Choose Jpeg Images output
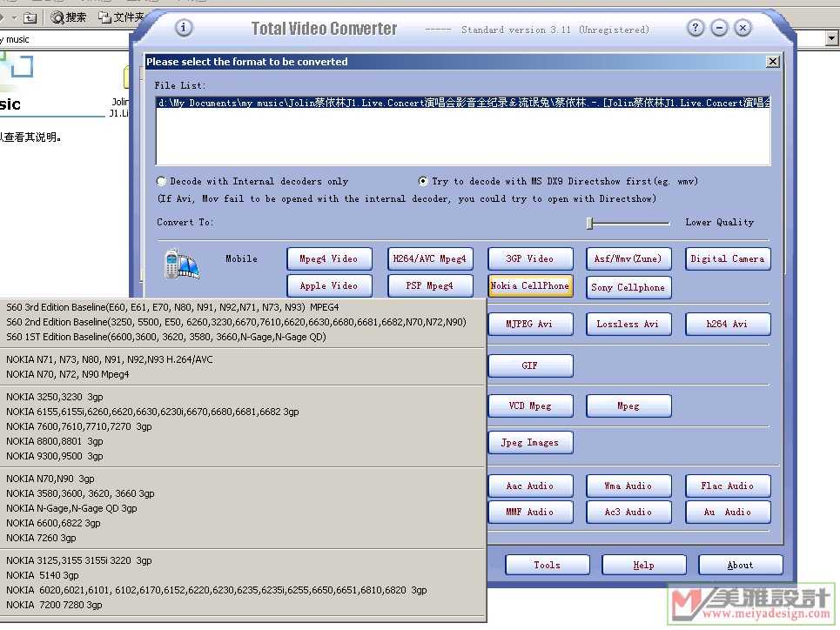 coord(530,443)
